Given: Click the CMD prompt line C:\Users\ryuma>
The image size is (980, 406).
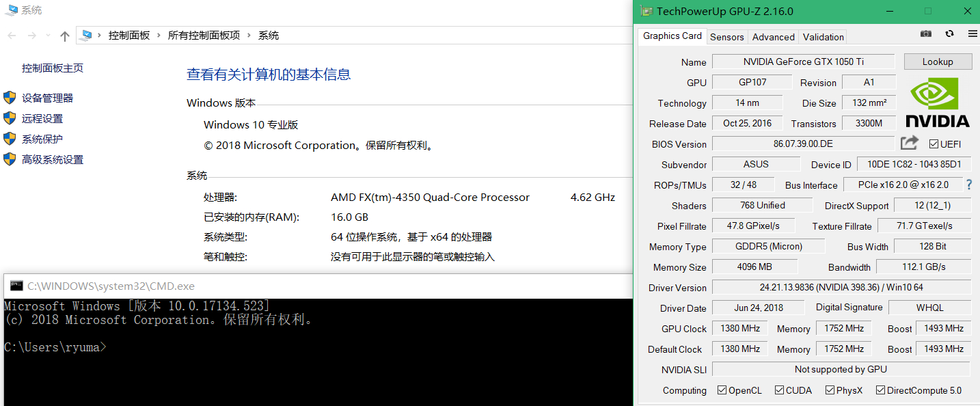Looking at the screenshot, I should [x=55, y=347].
